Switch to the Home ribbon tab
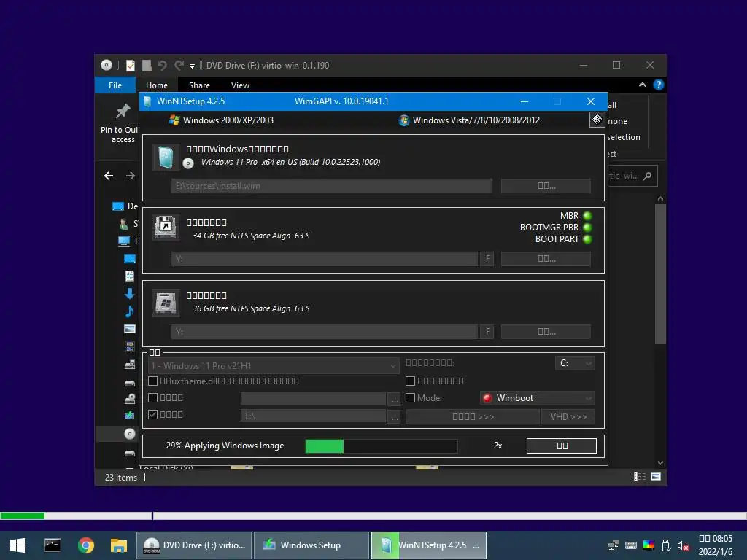This screenshot has height=560, width=747. click(x=157, y=85)
